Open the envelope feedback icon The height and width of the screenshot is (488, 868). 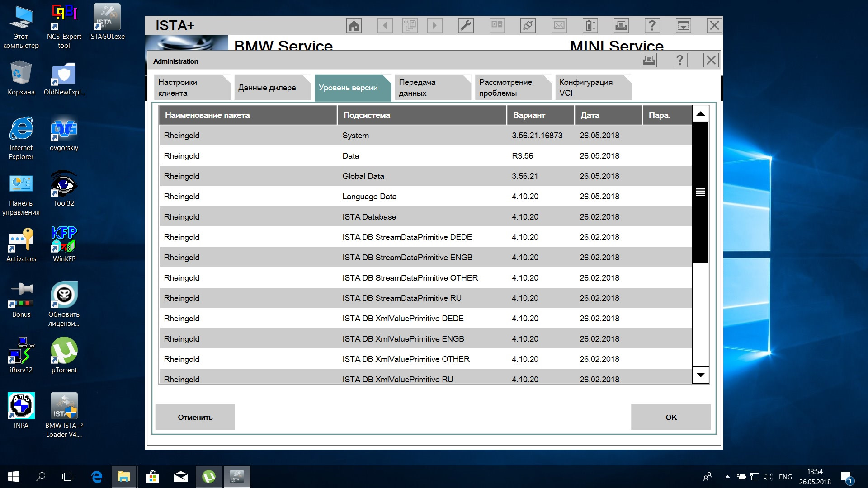(x=559, y=25)
